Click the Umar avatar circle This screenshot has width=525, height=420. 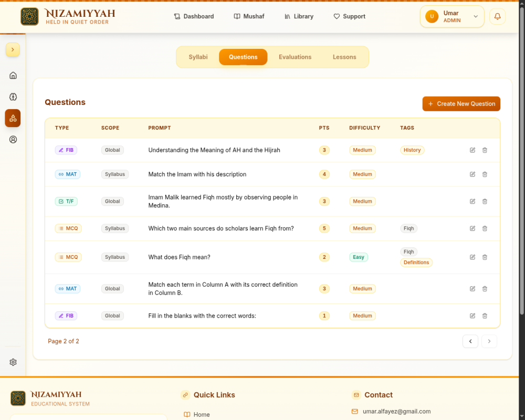(x=432, y=16)
